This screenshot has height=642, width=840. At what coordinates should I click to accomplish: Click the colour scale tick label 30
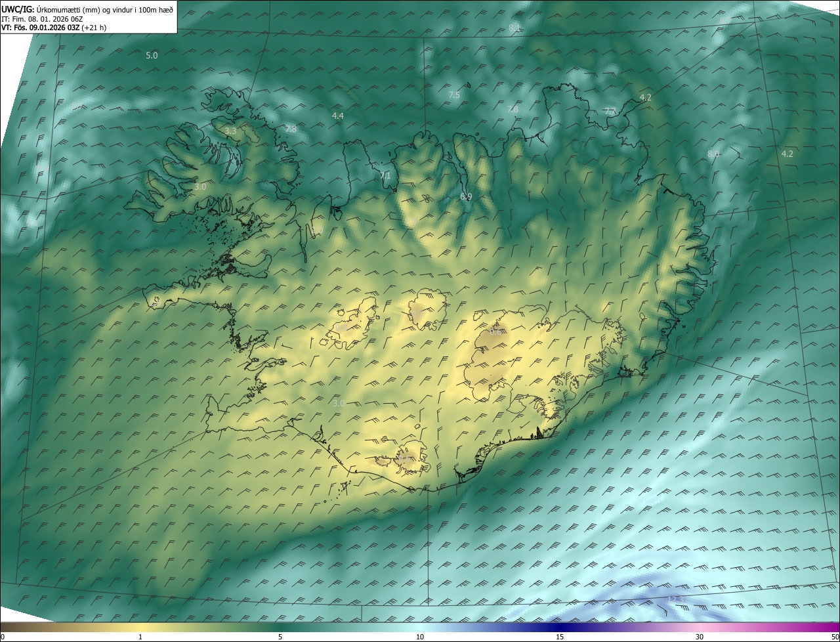pyautogui.click(x=700, y=637)
